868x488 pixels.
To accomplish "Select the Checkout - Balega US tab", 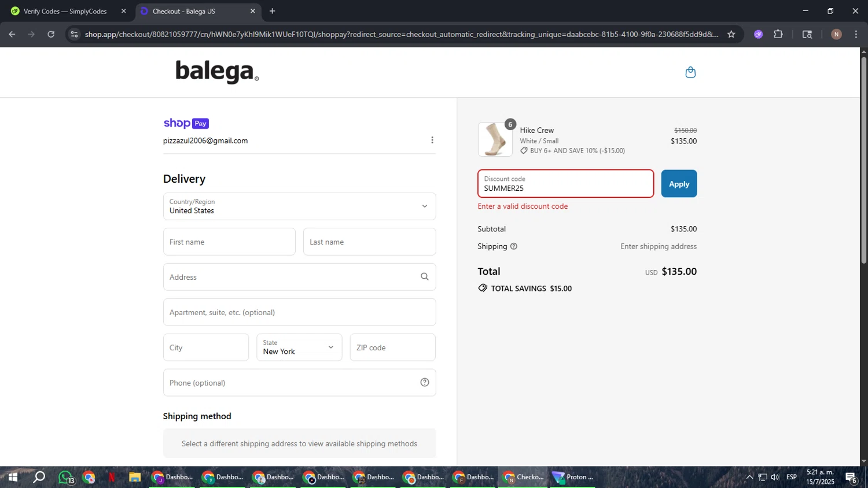I will (198, 11).
